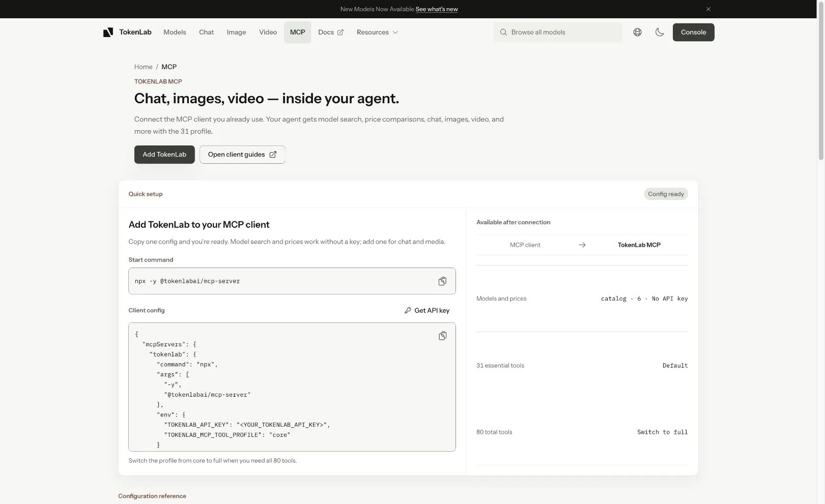The image size is (825, 504).
Task: Click the Quick setup label
Action: tap(146, 194)
